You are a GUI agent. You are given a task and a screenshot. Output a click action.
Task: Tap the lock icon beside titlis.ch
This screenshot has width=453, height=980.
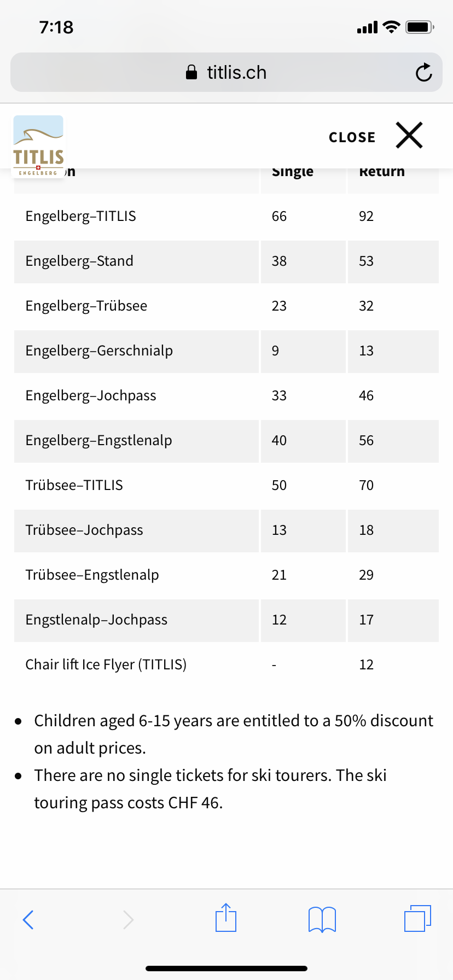pos(191,72)
